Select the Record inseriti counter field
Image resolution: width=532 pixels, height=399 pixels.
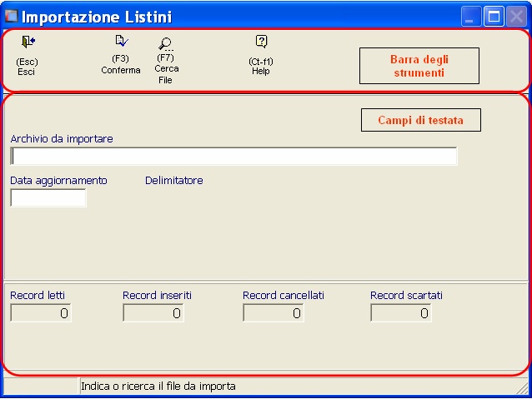point(153,313)
